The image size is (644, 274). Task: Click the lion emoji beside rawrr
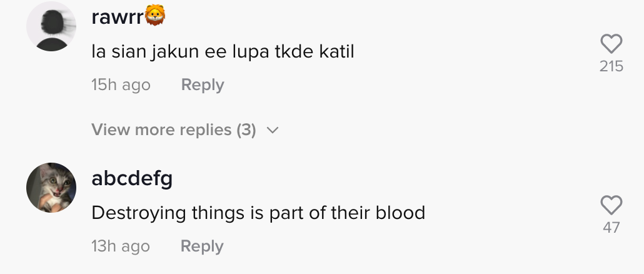pos(155,17)
